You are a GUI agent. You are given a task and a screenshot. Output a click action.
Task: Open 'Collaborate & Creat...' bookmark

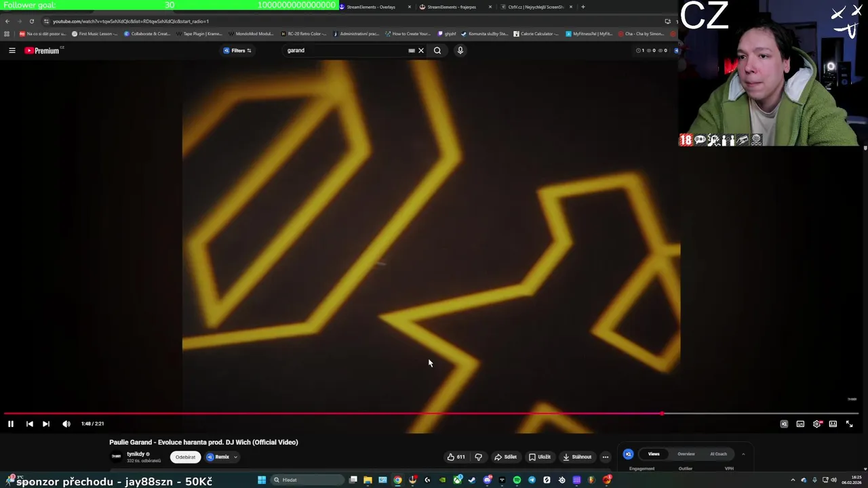[147, 33]
